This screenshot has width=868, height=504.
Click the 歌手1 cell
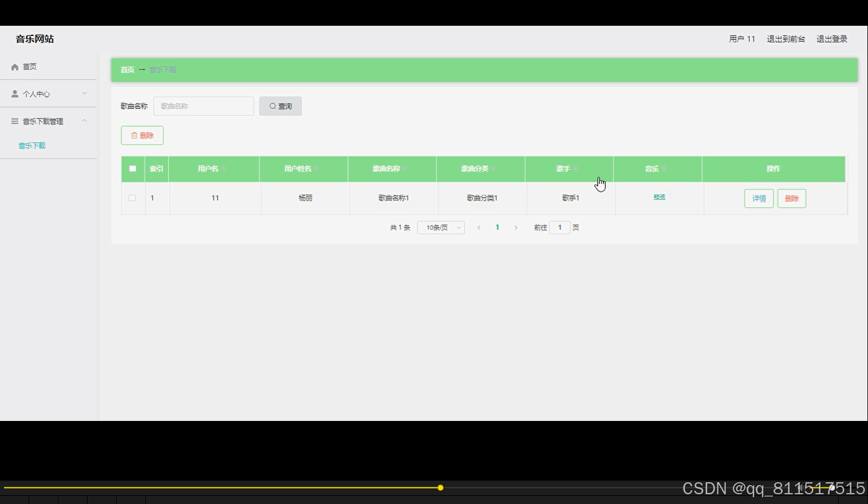pos(571,198)
